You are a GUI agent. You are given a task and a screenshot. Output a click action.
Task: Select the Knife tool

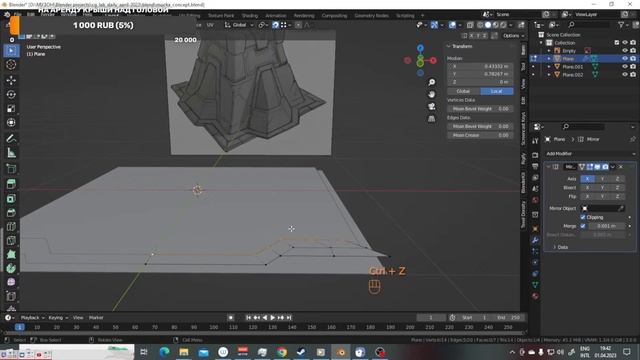[x=11, y=240]
